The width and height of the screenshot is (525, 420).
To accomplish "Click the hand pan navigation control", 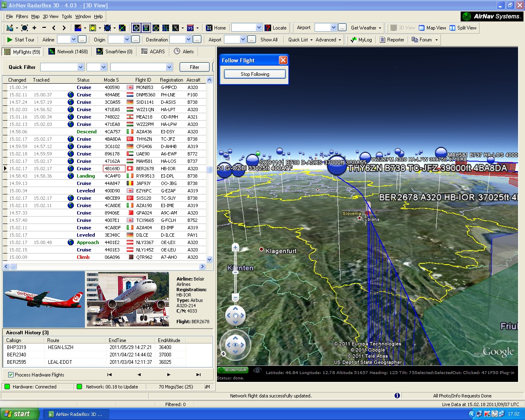I will (x=235, y=315).
